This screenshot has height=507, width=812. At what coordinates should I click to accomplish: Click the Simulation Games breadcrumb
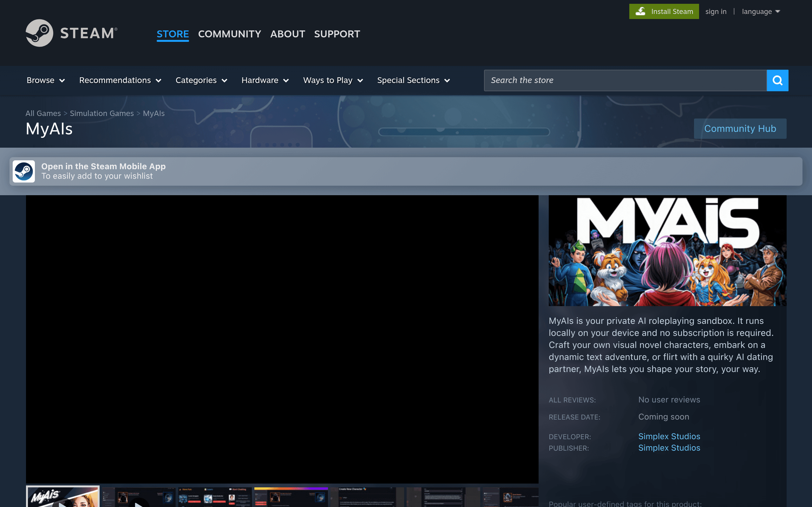[x=102, y=113]
